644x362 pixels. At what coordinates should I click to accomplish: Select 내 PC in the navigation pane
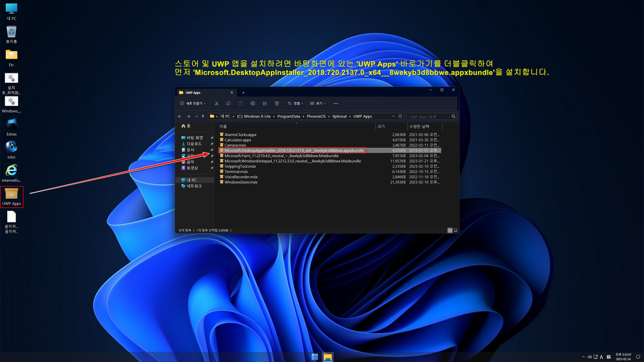(x=194, y=180)
